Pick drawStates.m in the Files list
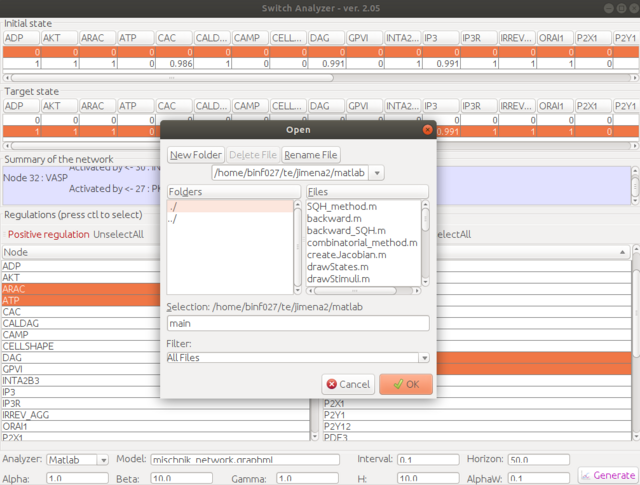Screen dimensions: 640x485 coord(340,266)
